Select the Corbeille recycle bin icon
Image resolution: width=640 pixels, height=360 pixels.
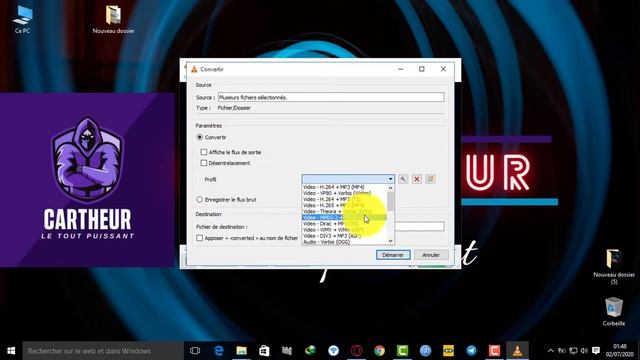(613, 311)
